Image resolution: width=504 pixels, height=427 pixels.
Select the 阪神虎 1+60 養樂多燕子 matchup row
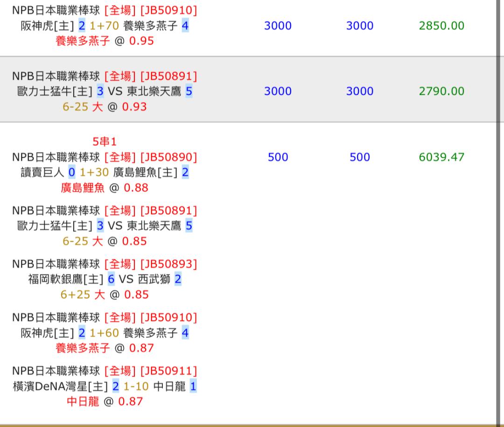(x=105, y=333)
